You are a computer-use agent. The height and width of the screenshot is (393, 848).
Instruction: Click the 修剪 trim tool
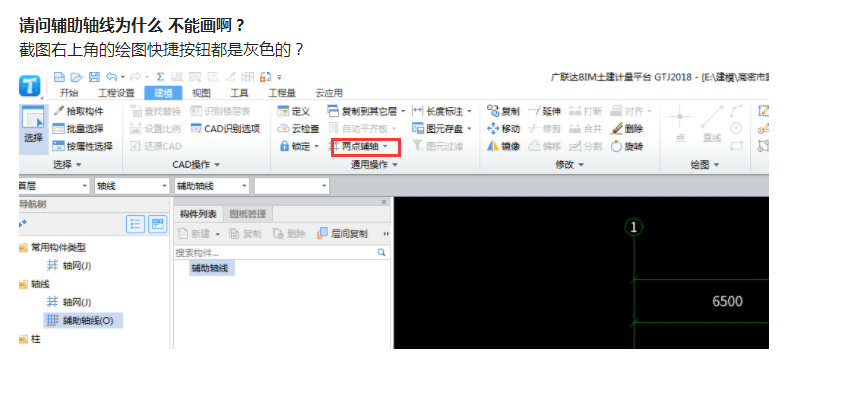(545, 129)
